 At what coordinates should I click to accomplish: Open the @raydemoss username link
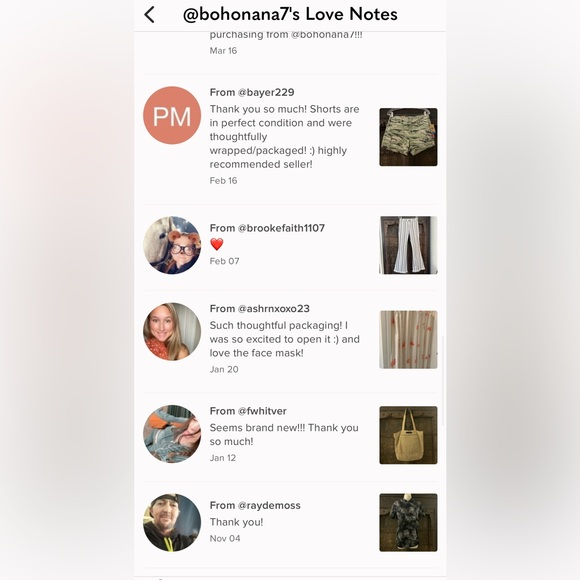click(269, 505)
